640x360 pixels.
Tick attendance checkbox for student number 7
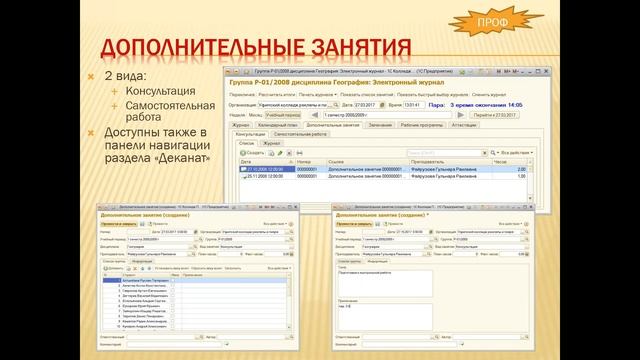pos(173,311)
